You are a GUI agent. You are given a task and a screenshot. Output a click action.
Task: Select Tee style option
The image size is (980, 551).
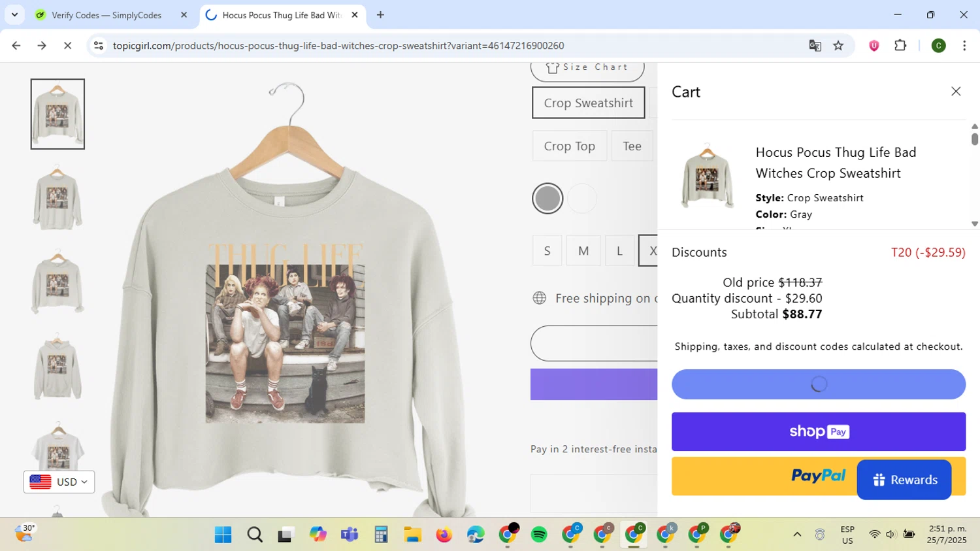[632, 146]
